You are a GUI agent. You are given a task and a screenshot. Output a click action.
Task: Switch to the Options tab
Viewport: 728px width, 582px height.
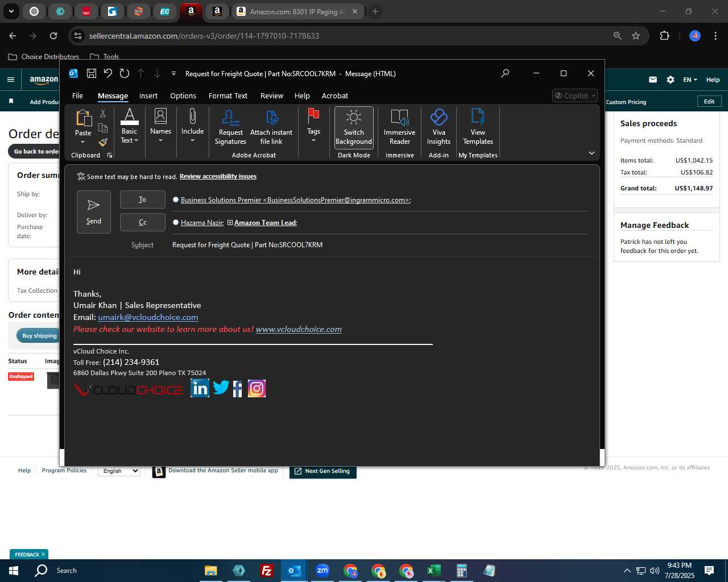pyautogui.click(x=183, y=95)
